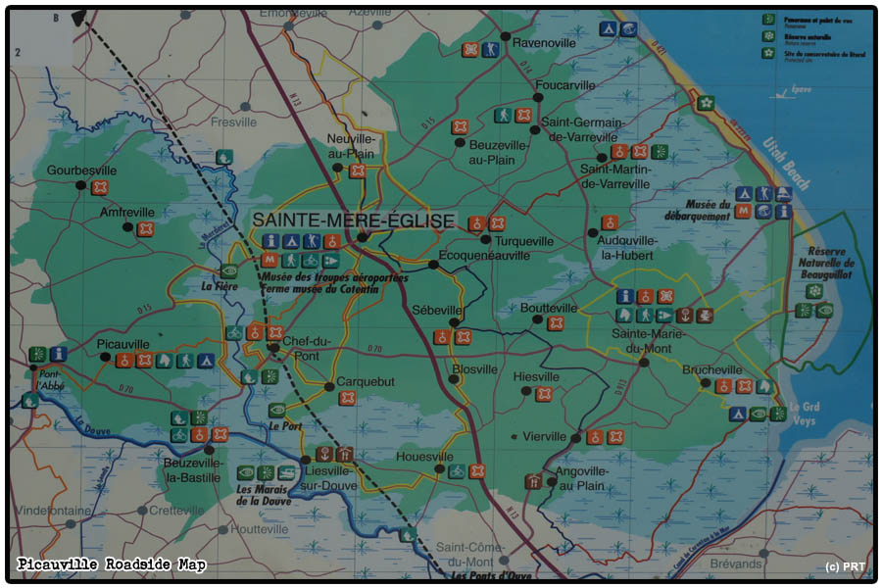
Task: Click the cycling icon next to Houesville
Action: tap(457, 471)
